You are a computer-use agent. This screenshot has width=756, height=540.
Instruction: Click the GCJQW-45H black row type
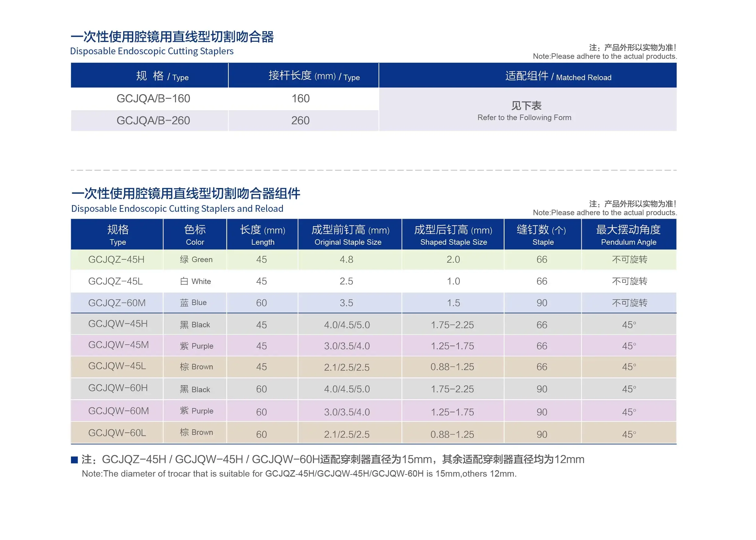118,324
